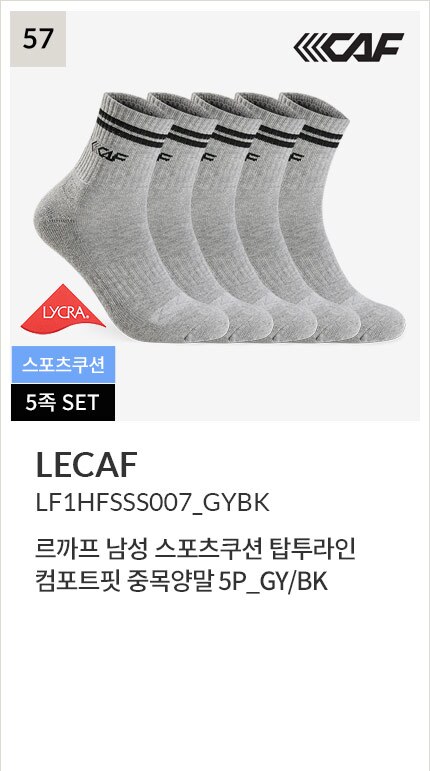430x771 pixels.
Task: Open the 르까프 남성 스포츠쿠션 탑투라인 title
Action: (195, 551)
